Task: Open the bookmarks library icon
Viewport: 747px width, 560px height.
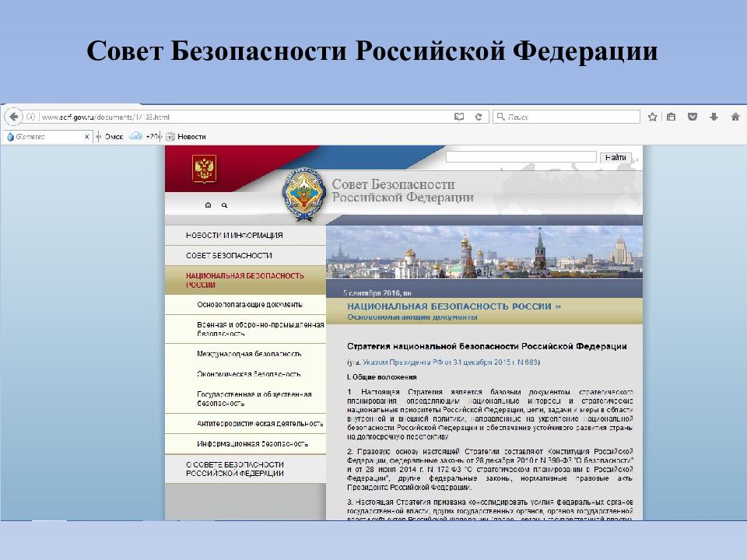Action: click(x=672, y=117)
